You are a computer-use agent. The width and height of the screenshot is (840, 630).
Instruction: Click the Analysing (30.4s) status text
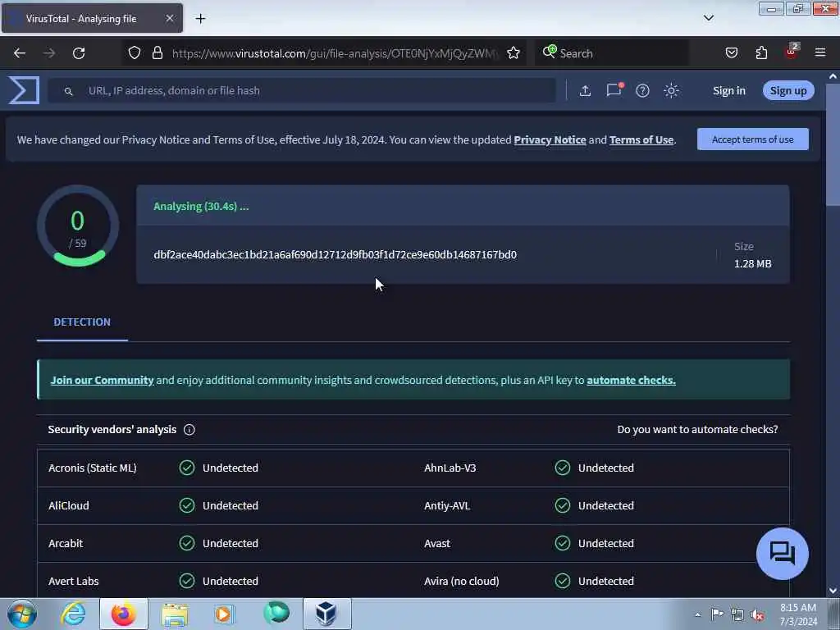[x=201, y=206]
